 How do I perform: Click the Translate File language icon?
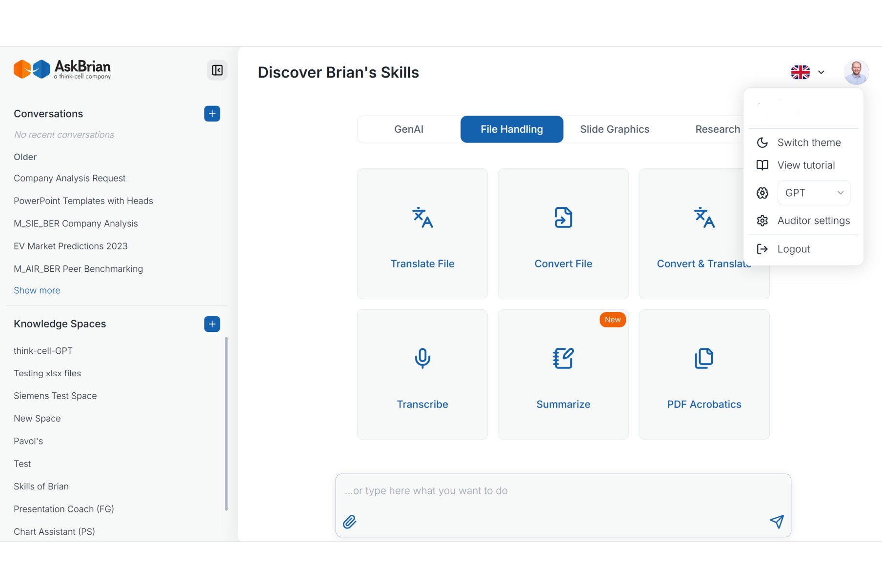click(x=422, y=218)
